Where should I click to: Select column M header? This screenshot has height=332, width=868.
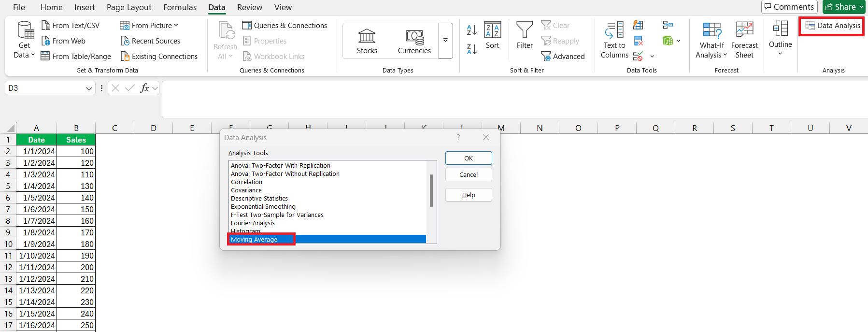coord(501,128)
